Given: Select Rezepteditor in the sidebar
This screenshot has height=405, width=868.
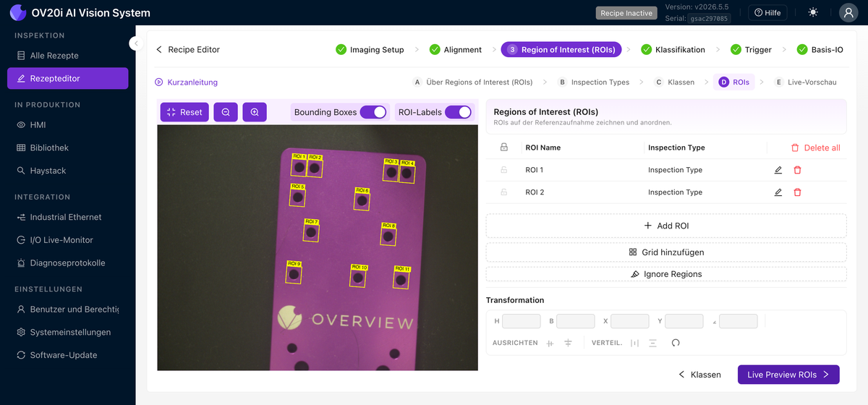Looking at the screenshot, I should (68, 78).
